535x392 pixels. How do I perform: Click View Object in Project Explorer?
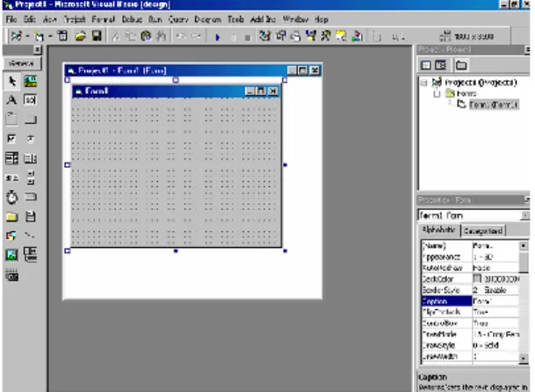[x=440, y=65]
